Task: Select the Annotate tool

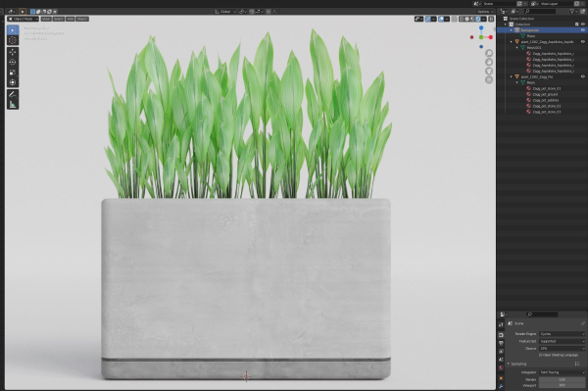Action: click(13, 94)
